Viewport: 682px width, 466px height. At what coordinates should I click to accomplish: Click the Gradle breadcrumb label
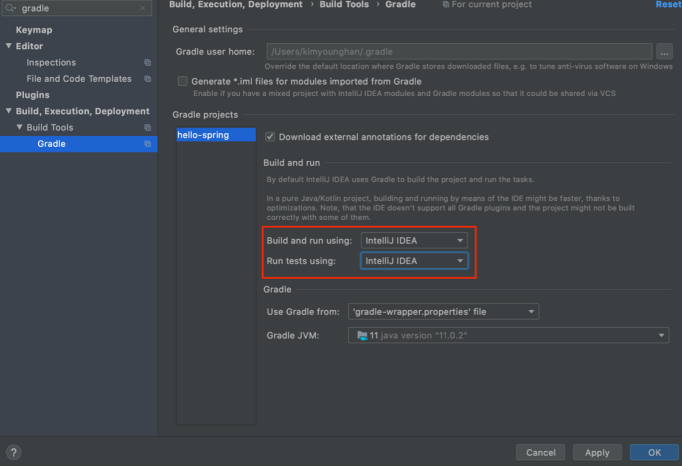400,4
